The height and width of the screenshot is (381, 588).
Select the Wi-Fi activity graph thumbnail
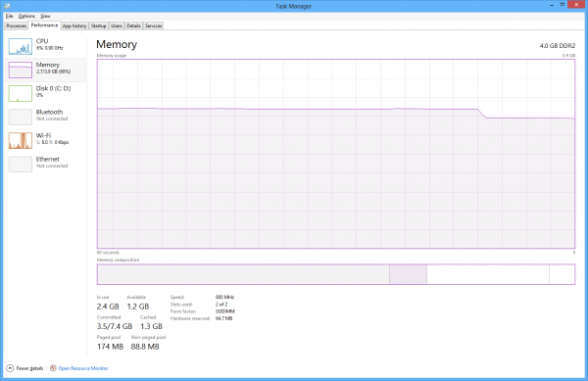21,140
